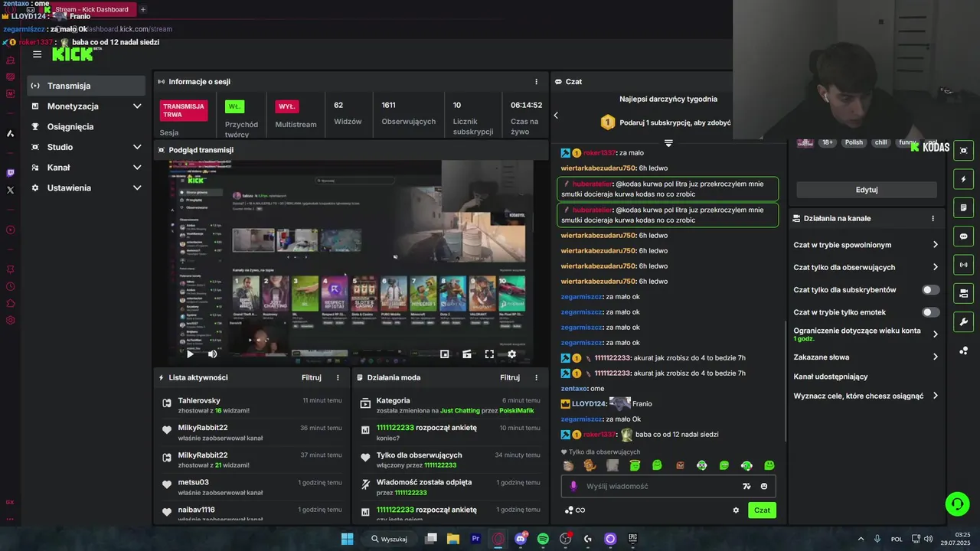This screenshot has height=551, width=980.
Task: Collapse the top gifters chat banner
Action: [668, 143]
